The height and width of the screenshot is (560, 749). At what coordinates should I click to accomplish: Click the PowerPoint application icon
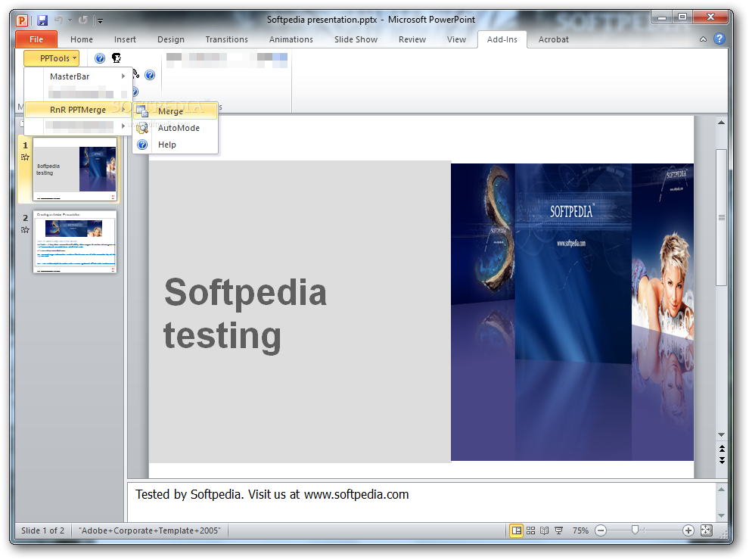[22, 20]
